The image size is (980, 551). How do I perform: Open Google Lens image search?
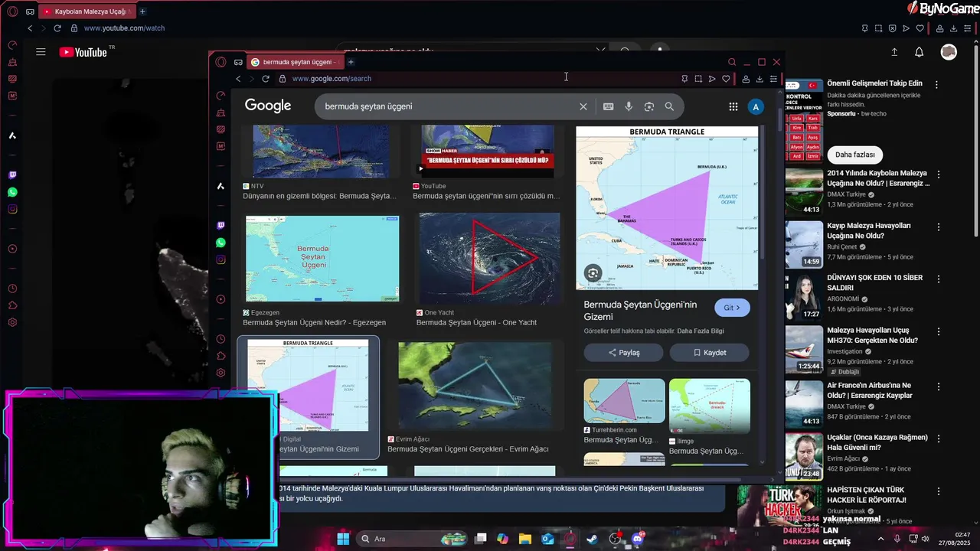pyautogui.click(x=648, y=106)
